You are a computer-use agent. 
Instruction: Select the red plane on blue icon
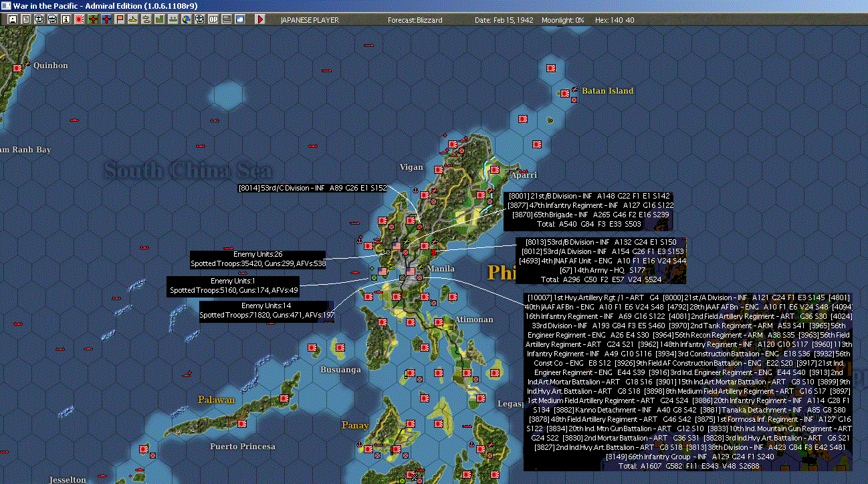click(x=106, y=19)
